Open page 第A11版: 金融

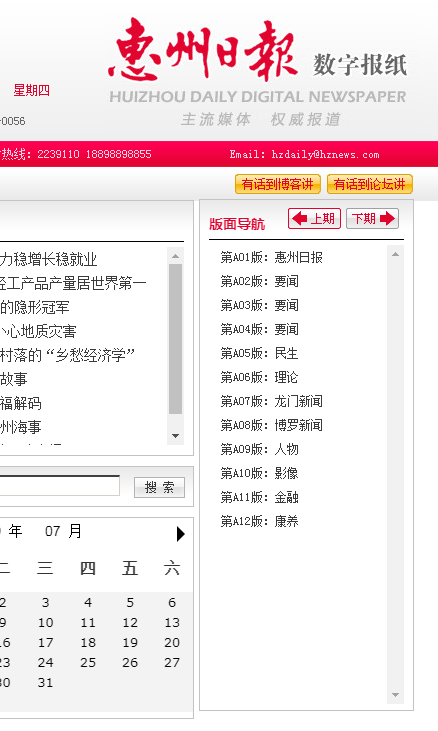(260, 497)
